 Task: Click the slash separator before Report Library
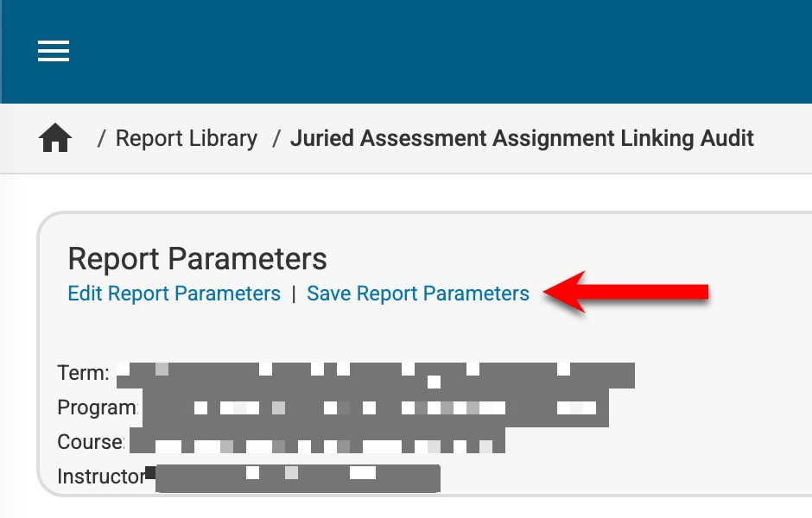pos(102,138)
